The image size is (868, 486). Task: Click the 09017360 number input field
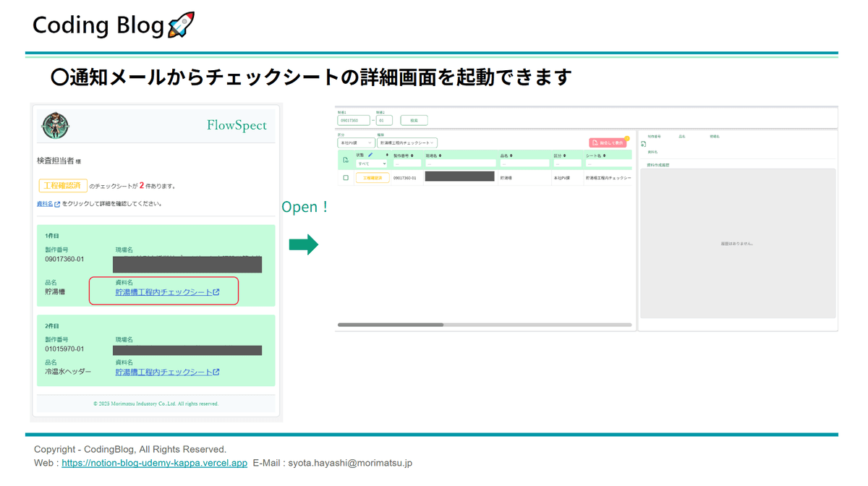353,121
